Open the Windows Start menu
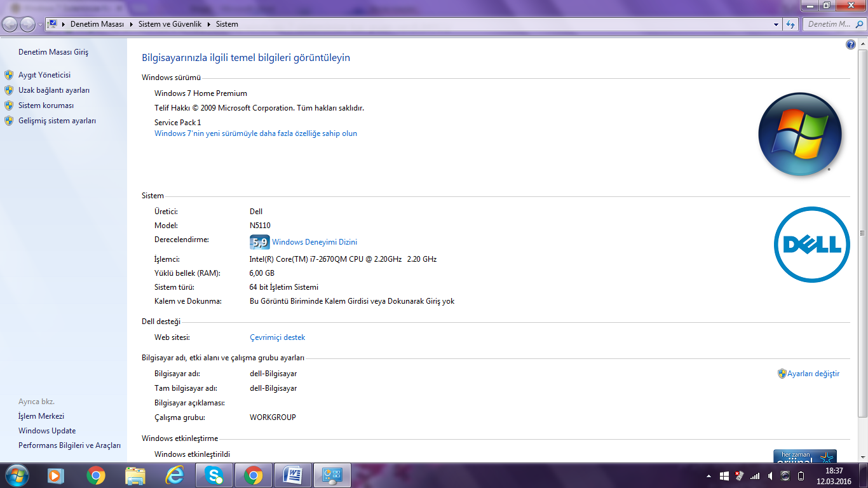The width and height of the screenshot is (868, 488). click(x=16, y=475)
